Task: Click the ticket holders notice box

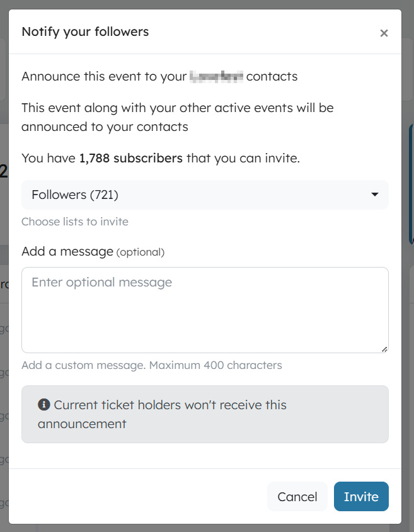Action: tap(205, 414)
